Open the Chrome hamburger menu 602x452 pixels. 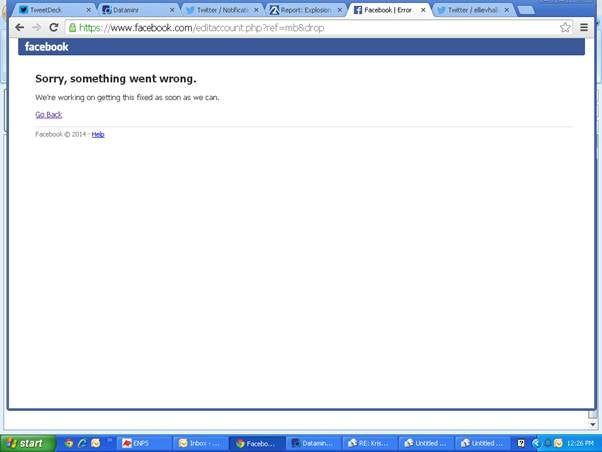point(584,27)
